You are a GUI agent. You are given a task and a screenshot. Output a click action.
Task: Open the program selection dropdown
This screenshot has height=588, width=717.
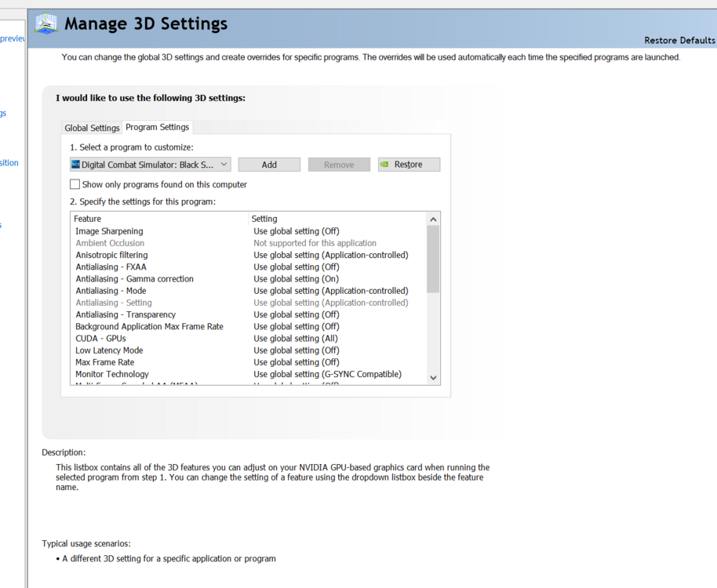point(224,165)
